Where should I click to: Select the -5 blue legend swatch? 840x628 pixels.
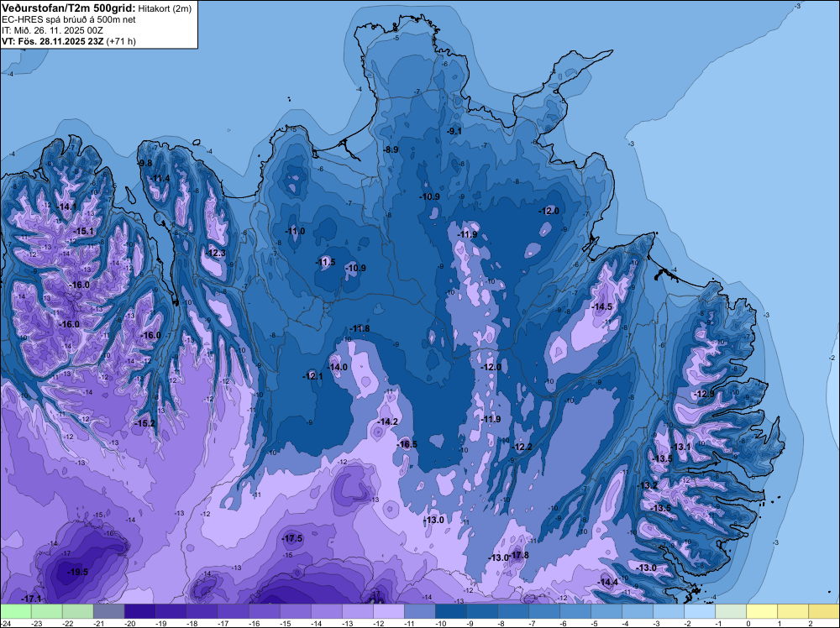(x=606, y=611)
